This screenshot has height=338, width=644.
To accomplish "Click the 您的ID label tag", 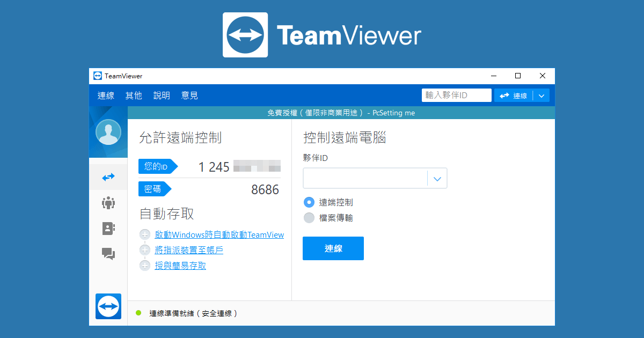I will [x=158, y=167].
